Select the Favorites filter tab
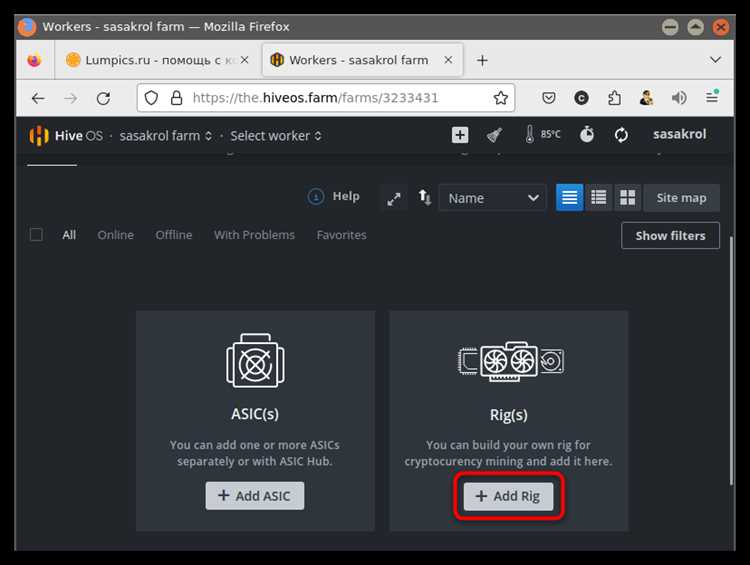This screenshot has width=750, height=565. click(341, 235)
